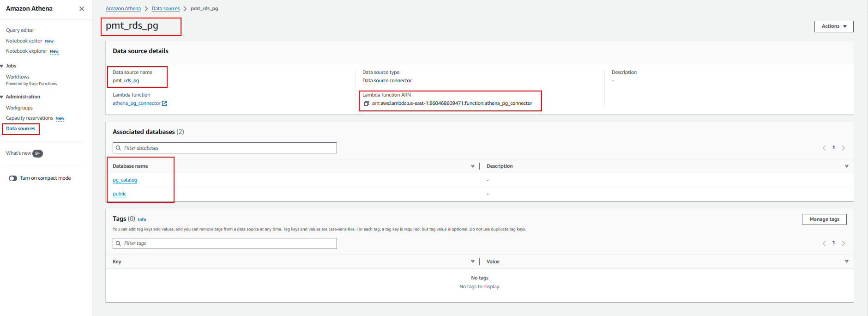Open Capacity reservations
The image size is (868, 316).
point(30,118)
